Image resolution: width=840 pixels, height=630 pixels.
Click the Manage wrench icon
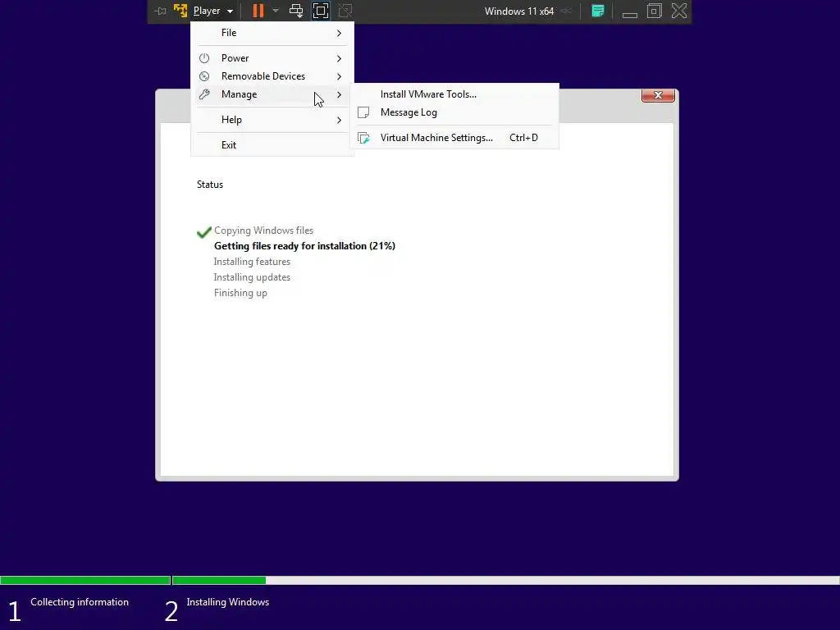point(204,94)
